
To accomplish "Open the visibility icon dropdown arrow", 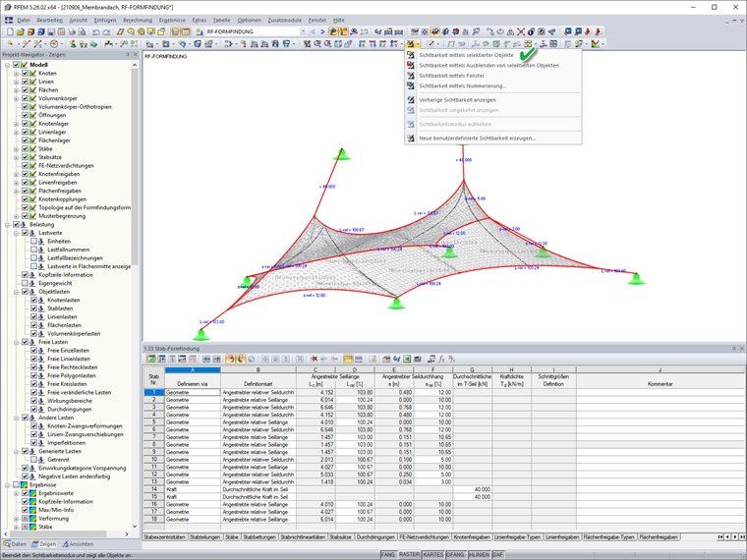I will [x=418, y=44].
